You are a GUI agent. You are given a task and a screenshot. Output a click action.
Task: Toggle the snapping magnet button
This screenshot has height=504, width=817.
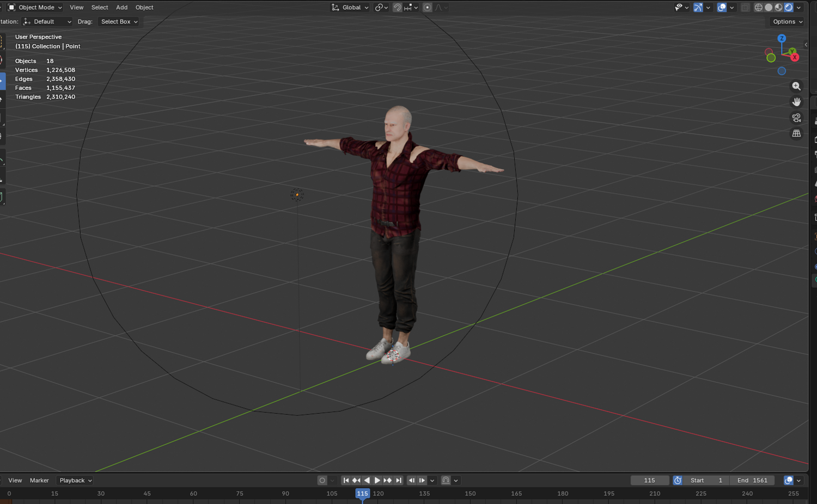(398, 8)
